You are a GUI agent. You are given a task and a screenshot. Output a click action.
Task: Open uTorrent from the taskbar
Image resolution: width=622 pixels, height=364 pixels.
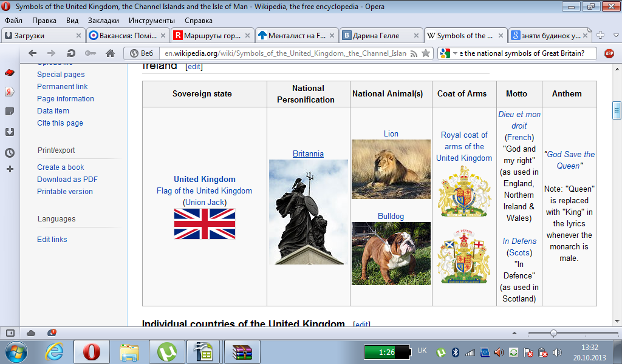[167, 352]
